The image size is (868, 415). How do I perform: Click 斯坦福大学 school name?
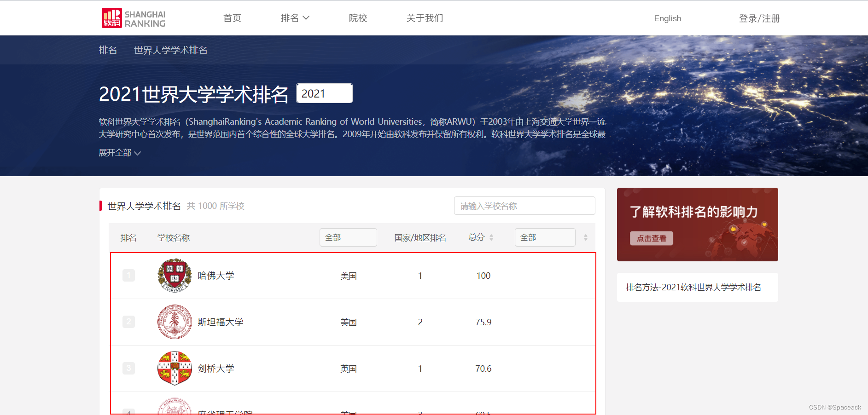[x=221, y=322]
